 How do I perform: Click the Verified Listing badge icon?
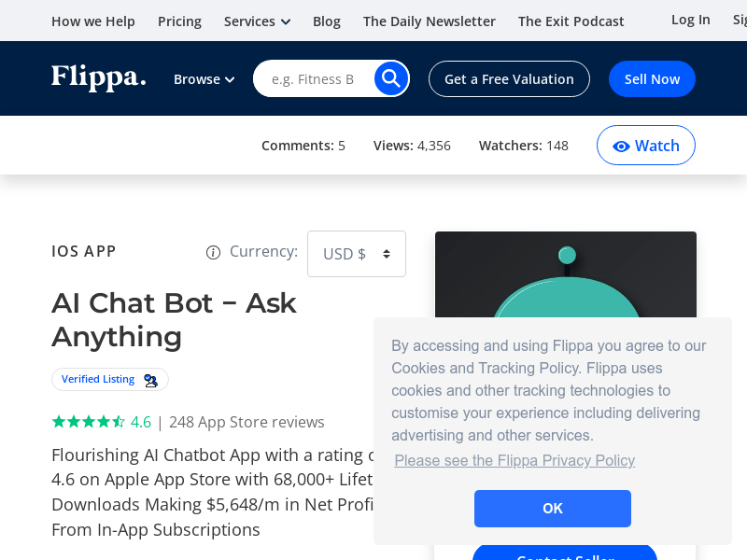(151, 380)
